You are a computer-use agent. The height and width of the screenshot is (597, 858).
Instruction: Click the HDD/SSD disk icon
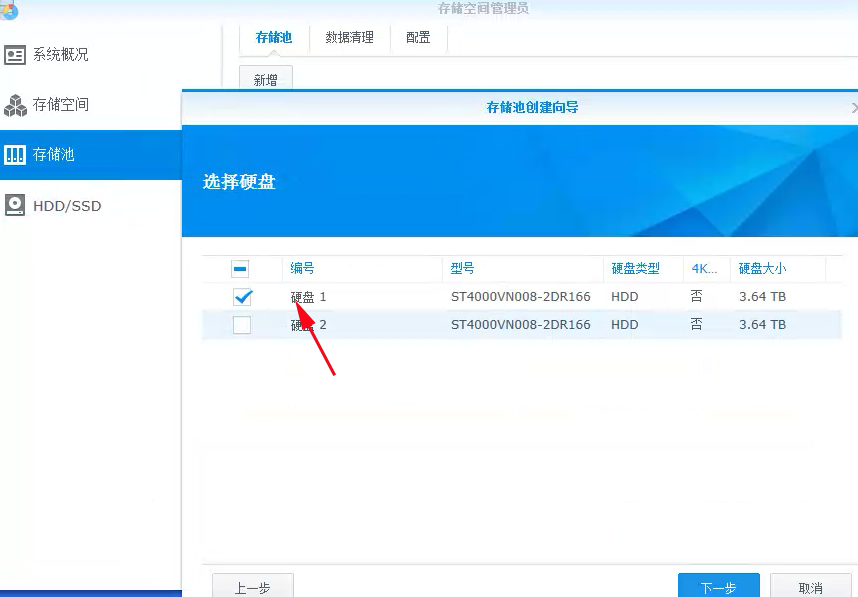click(x=15, y=205)
